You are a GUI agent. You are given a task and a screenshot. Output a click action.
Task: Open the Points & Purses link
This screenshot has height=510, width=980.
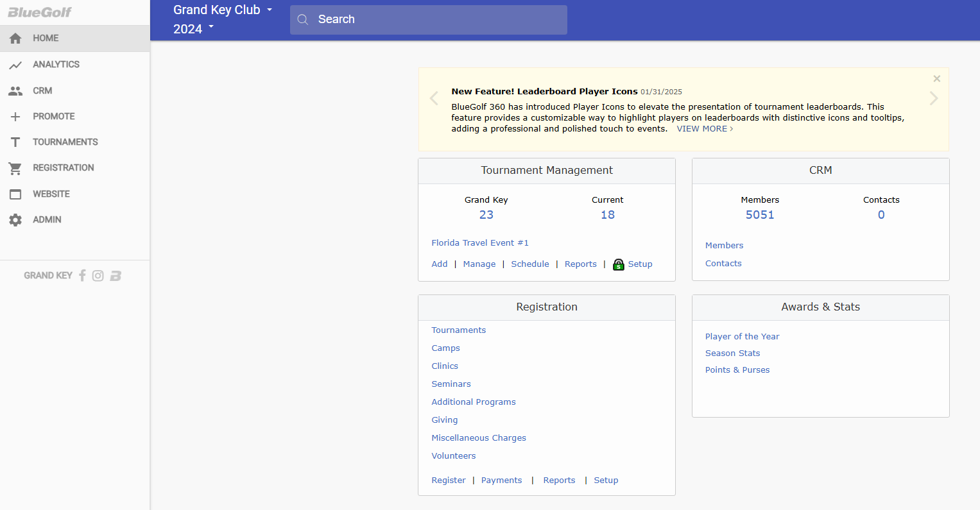coord(737,370)
